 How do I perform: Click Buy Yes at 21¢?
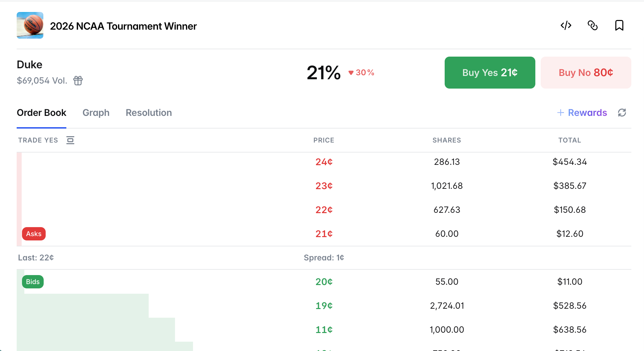point(489,72)
